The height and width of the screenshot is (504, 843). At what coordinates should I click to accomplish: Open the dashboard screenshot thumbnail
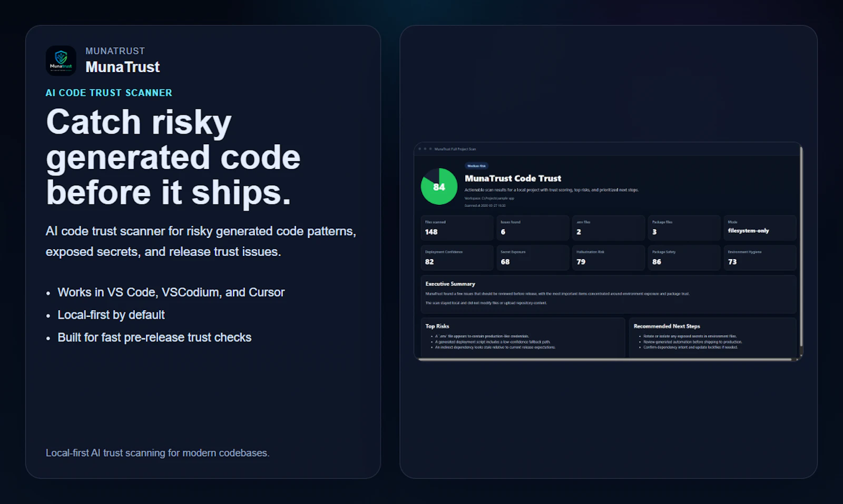(608, 252)
